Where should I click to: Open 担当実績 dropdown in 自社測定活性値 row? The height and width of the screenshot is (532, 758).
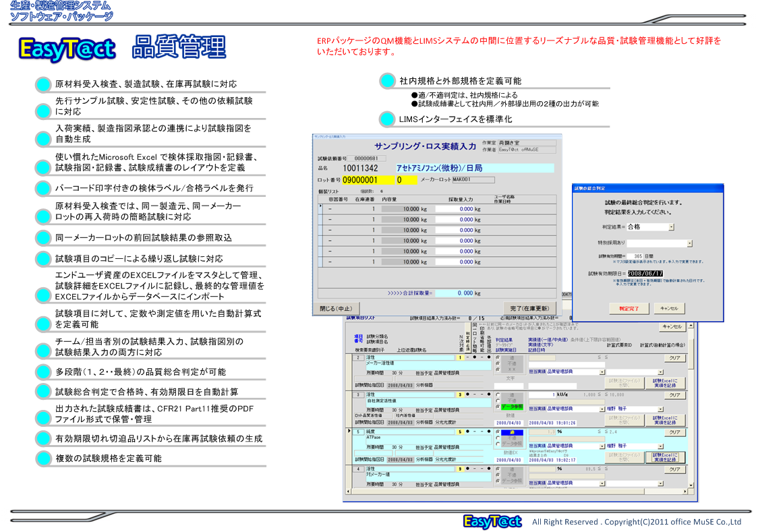point(602,409)
